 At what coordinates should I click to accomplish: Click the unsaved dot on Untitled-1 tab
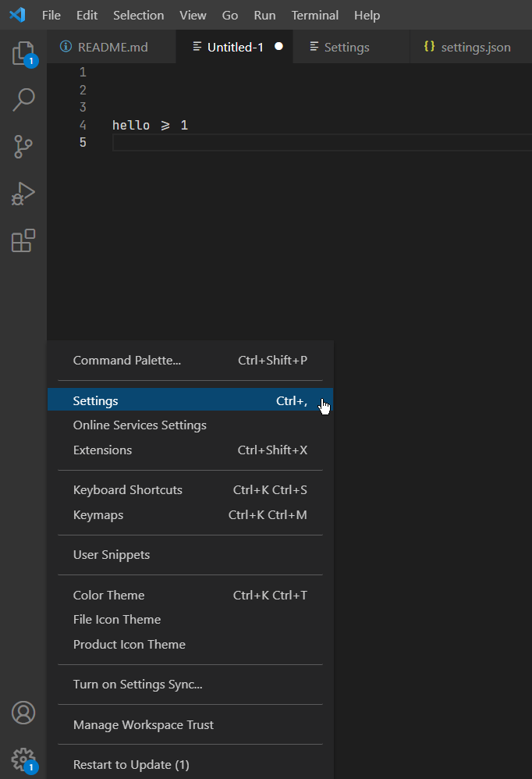coord(278,47)
